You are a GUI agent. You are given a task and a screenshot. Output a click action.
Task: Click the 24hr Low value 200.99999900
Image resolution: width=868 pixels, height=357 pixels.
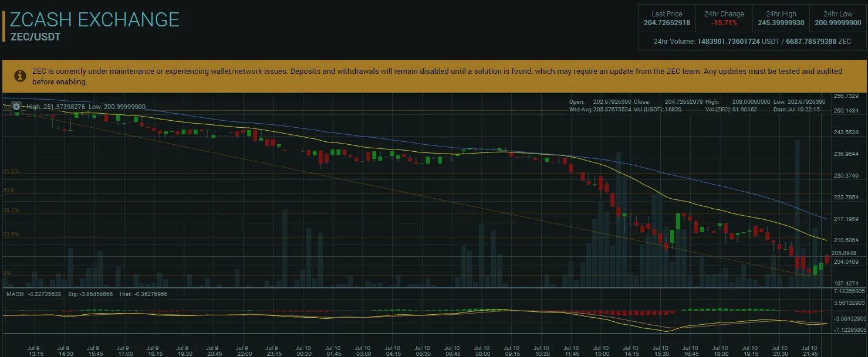837,23
